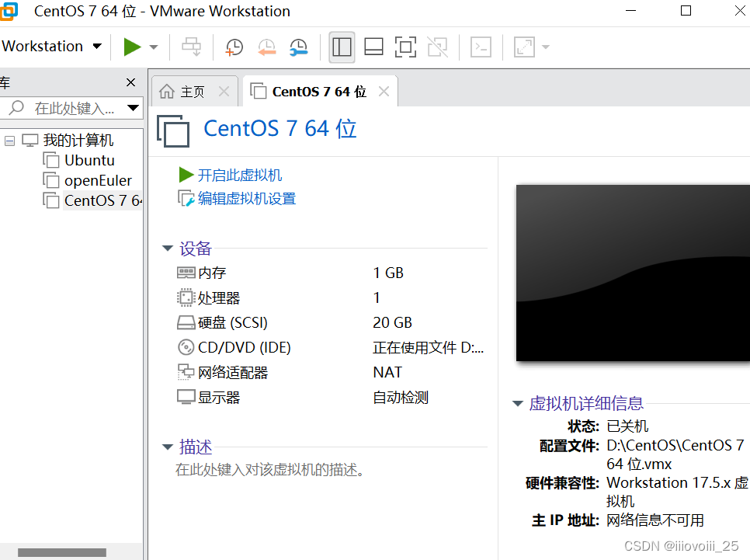This screenshot has height=560, width=750.
Task: Open the Snapshot Manager
Action: 298,47
